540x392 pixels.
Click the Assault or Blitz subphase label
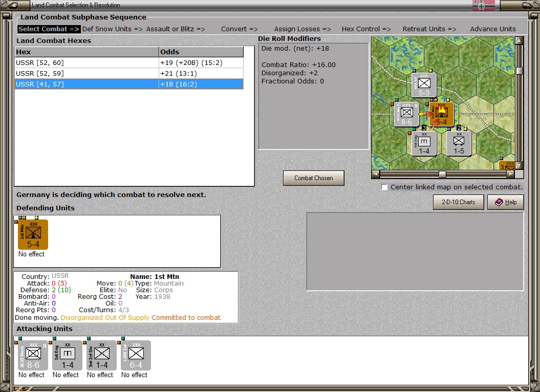(176, 29)
